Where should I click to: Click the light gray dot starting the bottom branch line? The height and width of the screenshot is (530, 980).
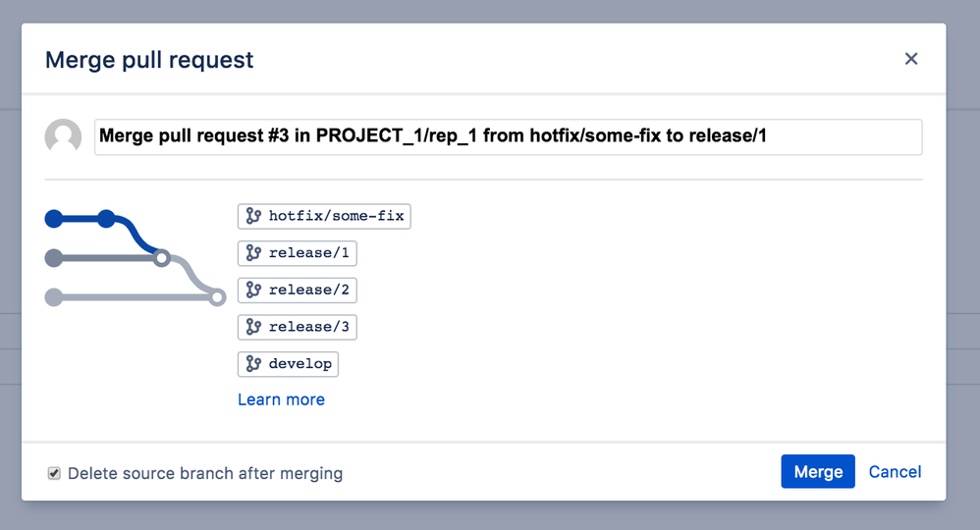click(54, 296)
